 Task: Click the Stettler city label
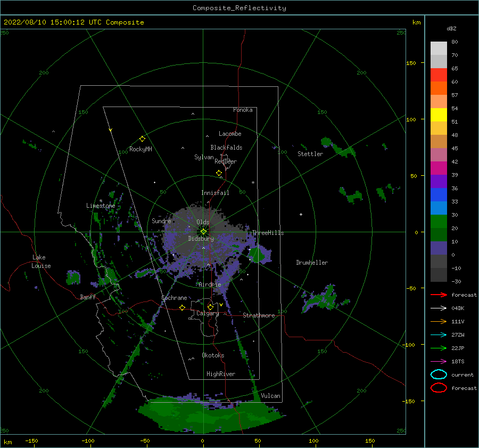[310, 154]
